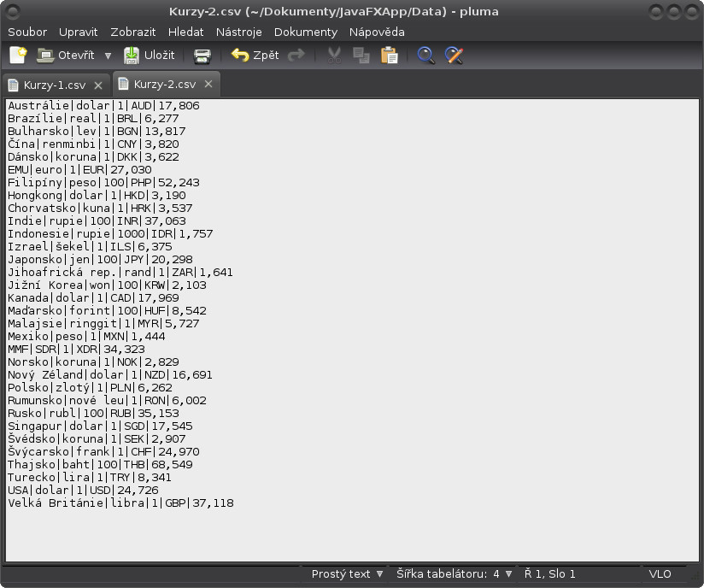Image resolution: width=704 pixels, height=588 pixels.
Task: Create a new document with the toolbar icon
Action: point(18,56)
